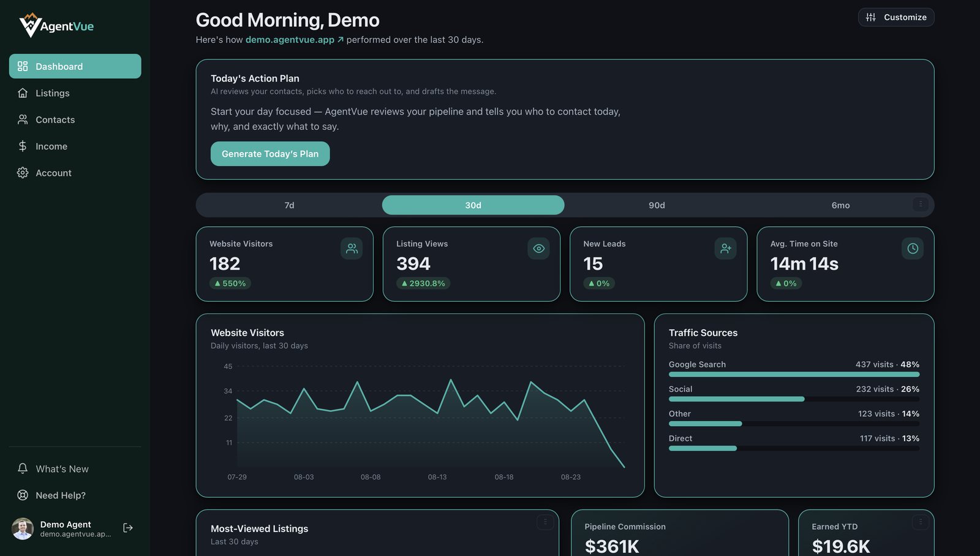The image size is (980, 556).
Task: Click the 2930.8% change badge
Action: click(423, 283)
